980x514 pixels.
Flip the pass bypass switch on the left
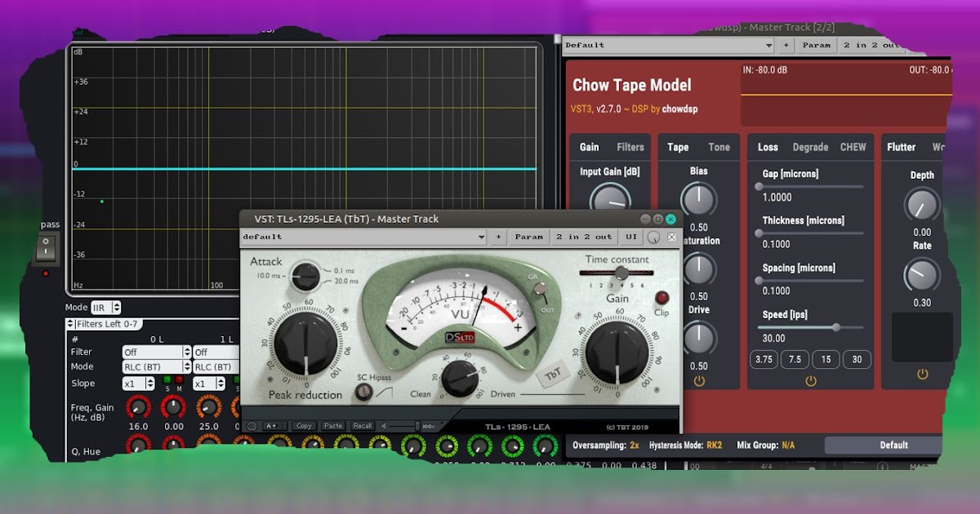pos(47,247)
